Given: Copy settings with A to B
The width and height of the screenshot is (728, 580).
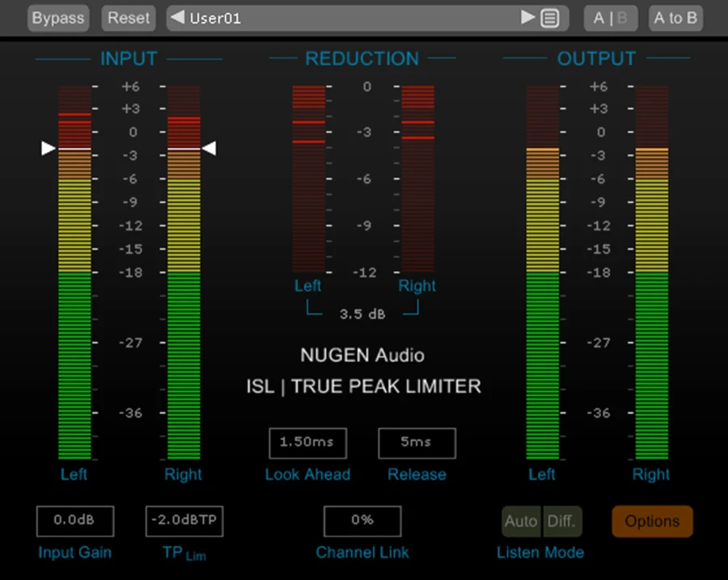Looking at the screenshot, I should [675, 18].
